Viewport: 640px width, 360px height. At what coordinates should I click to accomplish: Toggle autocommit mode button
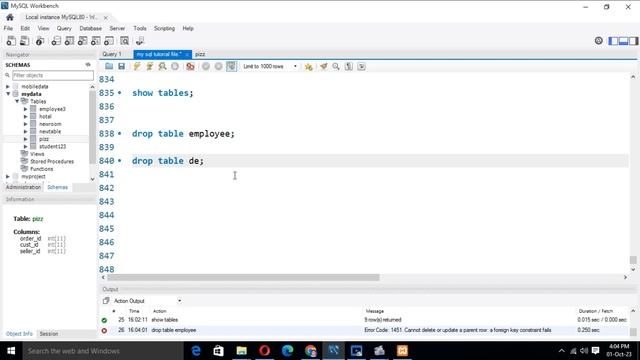point(231,66)
